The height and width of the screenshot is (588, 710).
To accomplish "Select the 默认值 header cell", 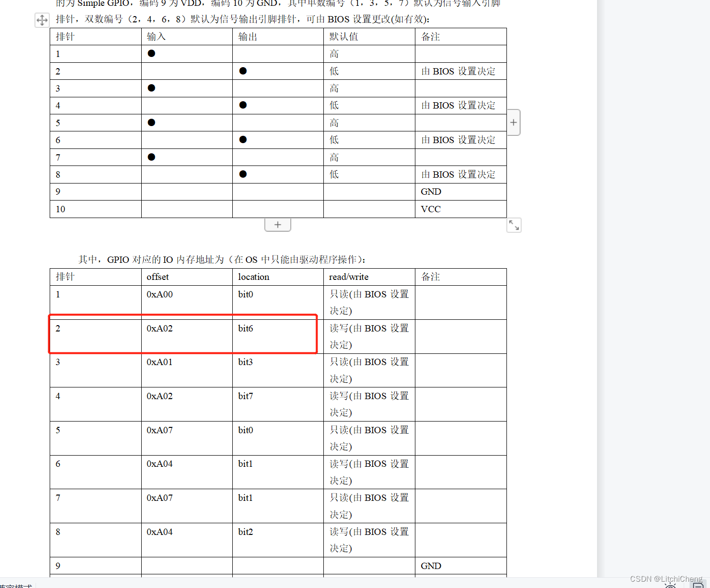I will coord(369,37).
